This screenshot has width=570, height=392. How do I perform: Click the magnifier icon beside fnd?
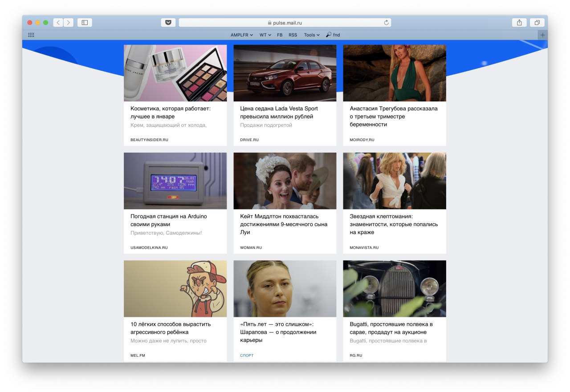pyautogui.click(x=329, y=35)
